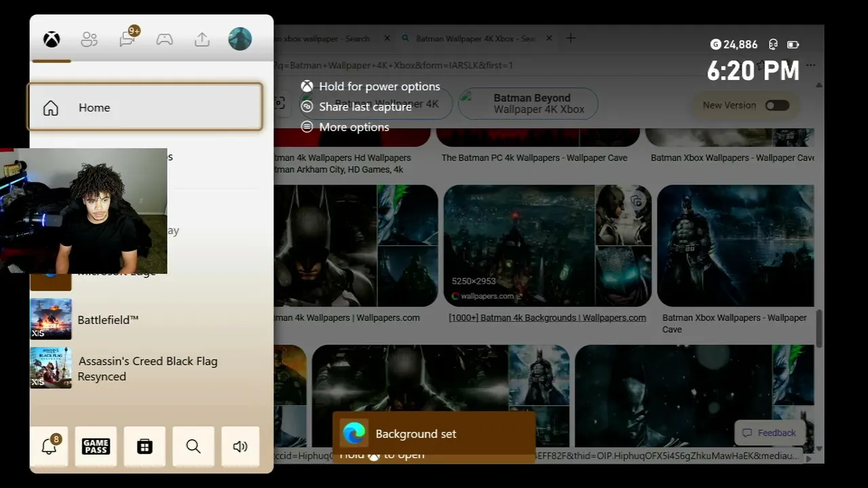Click the headset status icon

772,45
